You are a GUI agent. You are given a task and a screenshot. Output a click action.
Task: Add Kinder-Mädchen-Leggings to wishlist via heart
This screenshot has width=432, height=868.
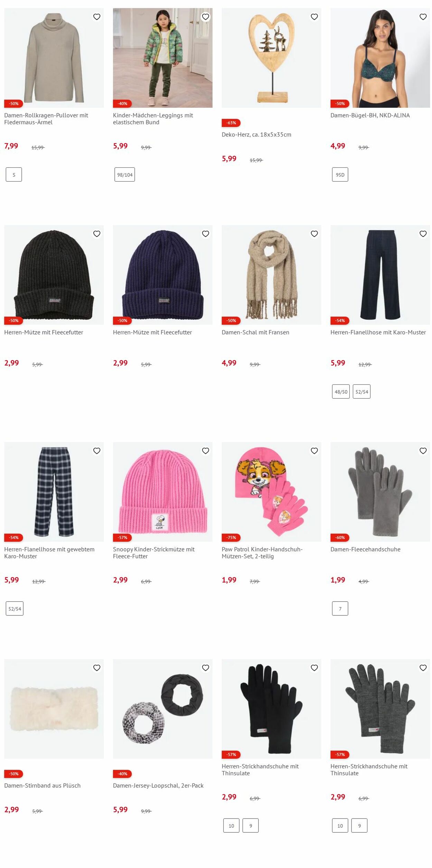206,17
